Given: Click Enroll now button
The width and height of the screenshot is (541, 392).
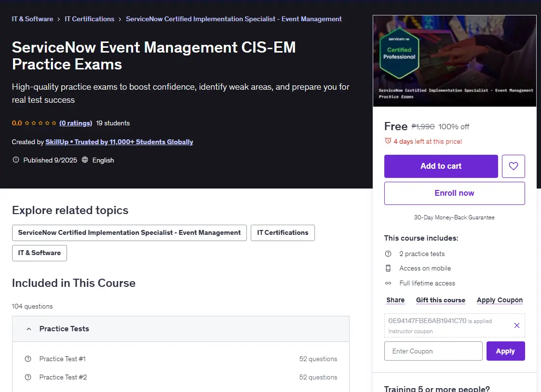Looking at the screenshot, I should tap(454, 193).
